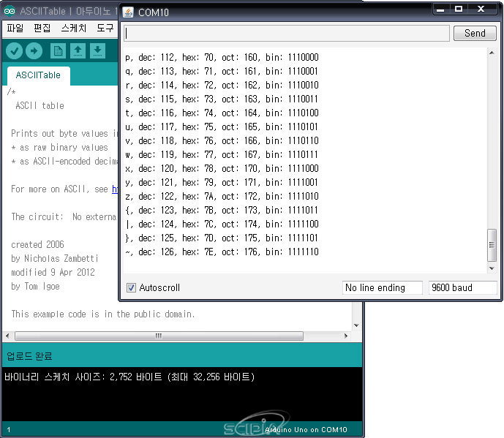Click the 'z, dec: 122' output line
The image size is (504, 438).
(x=222, y=197)
